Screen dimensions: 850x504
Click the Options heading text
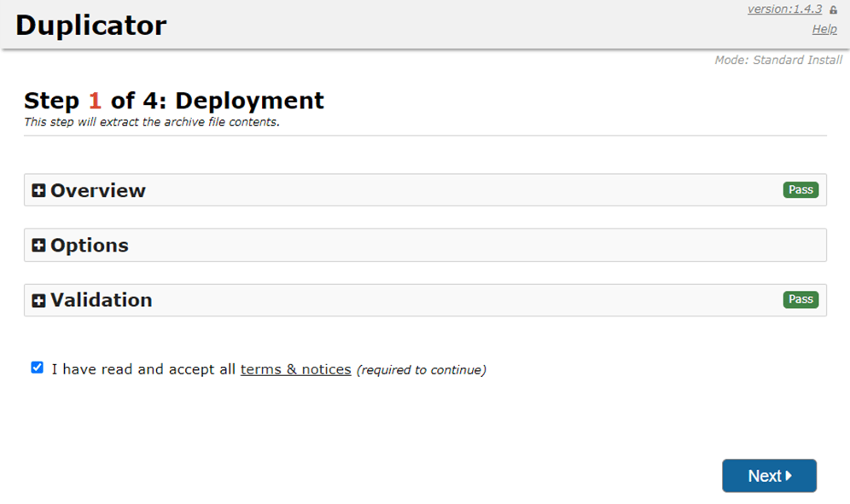pyautogui.click(x=90, y=246)
